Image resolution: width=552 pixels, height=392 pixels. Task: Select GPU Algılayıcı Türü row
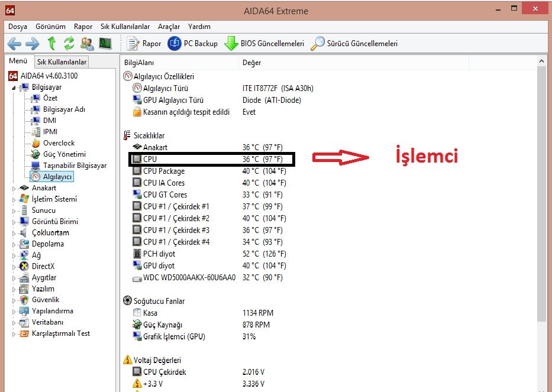pos(217,101)
